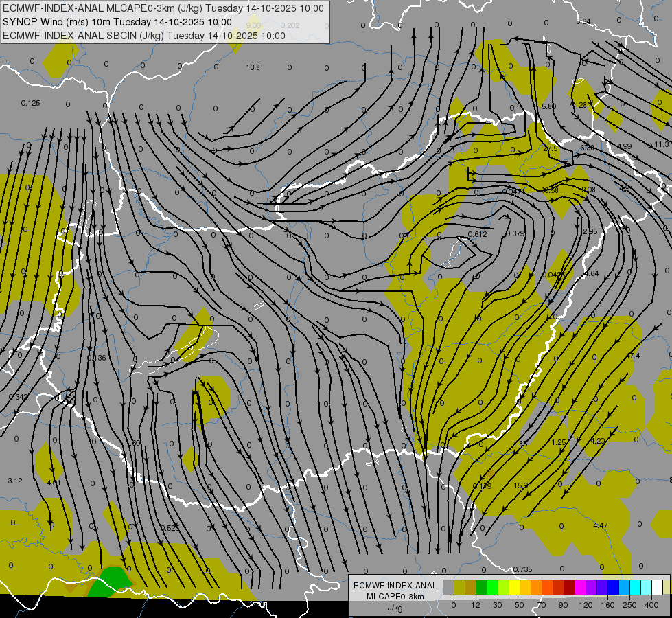Click the legend tick value 70

pyautogui.click(x=542, y=605)
